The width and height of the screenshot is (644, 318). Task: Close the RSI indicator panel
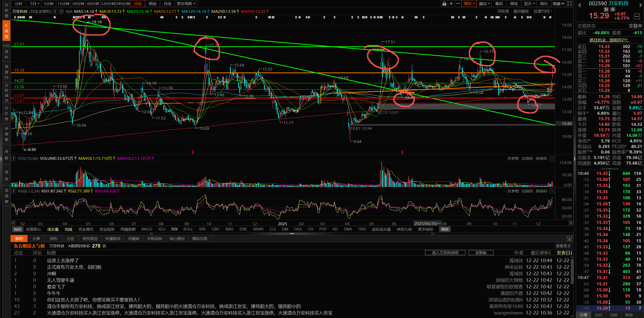pos(552,191)
